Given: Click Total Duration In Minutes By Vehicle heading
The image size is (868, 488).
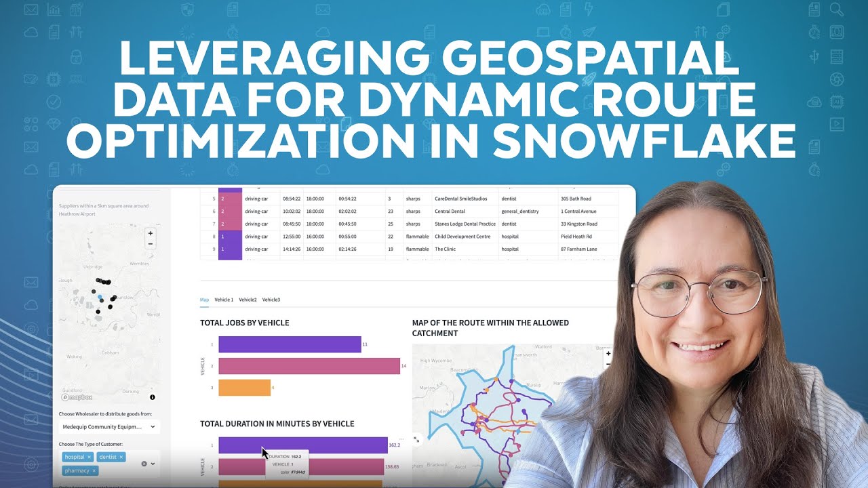Looking at the screenshot, I should (x=277, y=424).
